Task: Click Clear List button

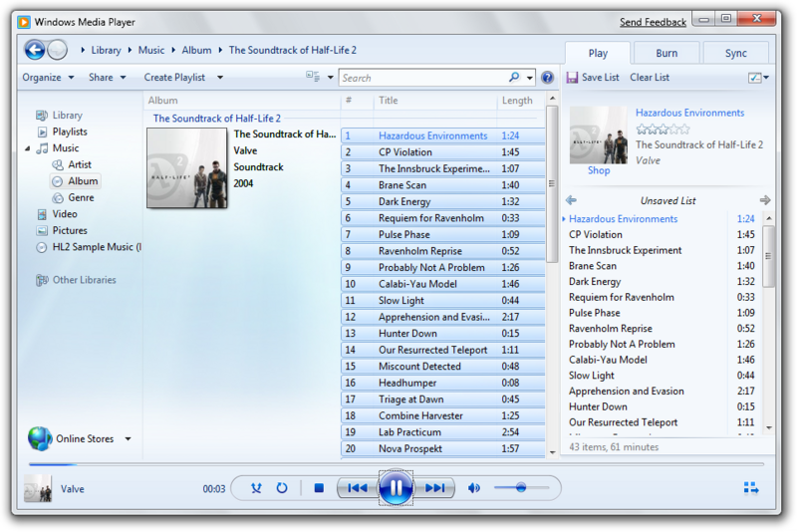Action: click(x=650, y=78)
